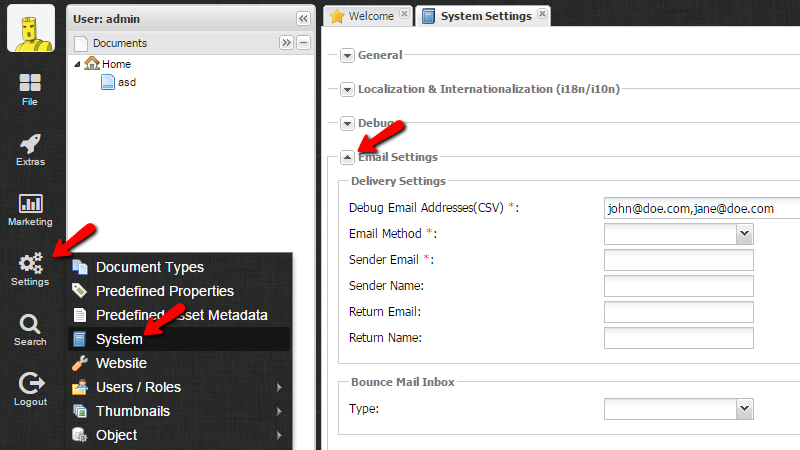
Task: Open the Settings gears menu
Action: (30, 269)
